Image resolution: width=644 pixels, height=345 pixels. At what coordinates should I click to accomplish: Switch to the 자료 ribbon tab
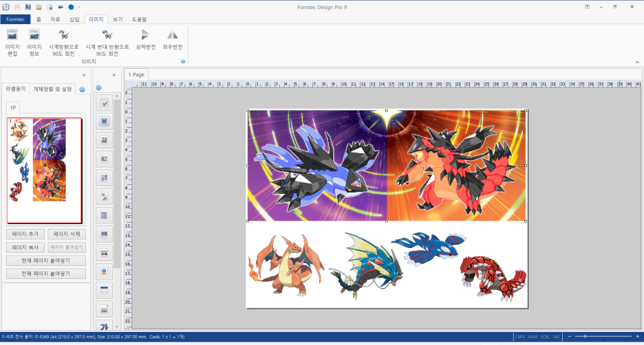coord(55,19)
